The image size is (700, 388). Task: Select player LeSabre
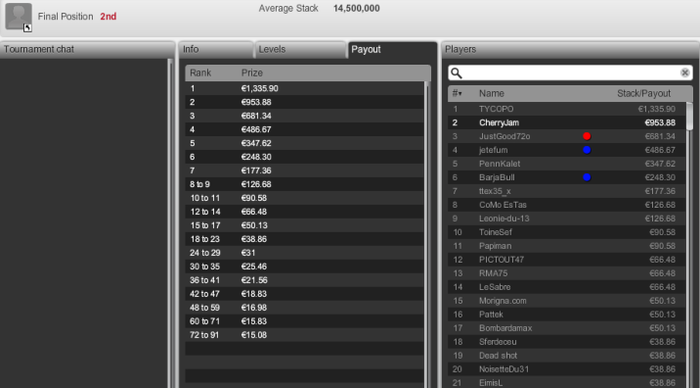click(567, 287)
